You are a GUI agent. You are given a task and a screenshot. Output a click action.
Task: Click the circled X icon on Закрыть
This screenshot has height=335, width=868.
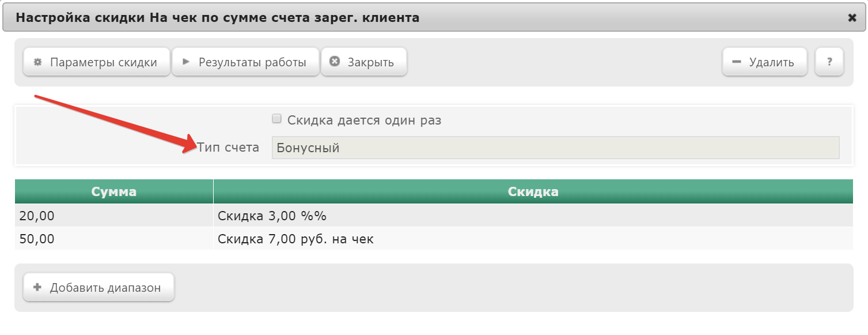point(335,62)
